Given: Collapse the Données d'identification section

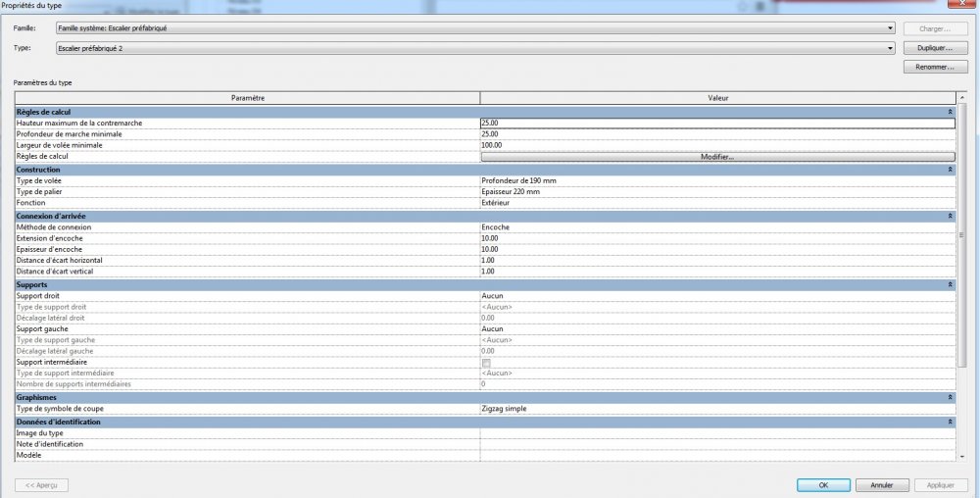Looking at the screenshot, I should pos(950,423).
